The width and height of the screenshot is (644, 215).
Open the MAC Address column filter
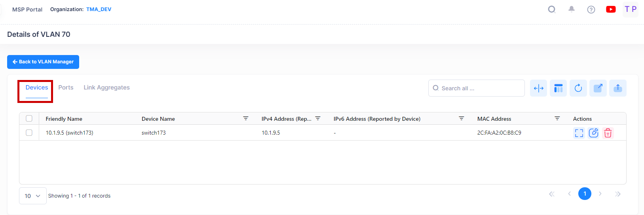coord(557,118)
